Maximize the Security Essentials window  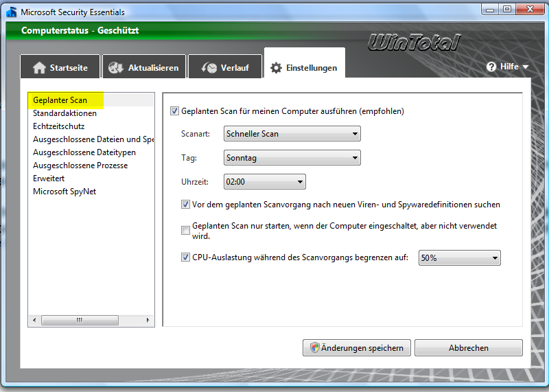pos(506,10)
